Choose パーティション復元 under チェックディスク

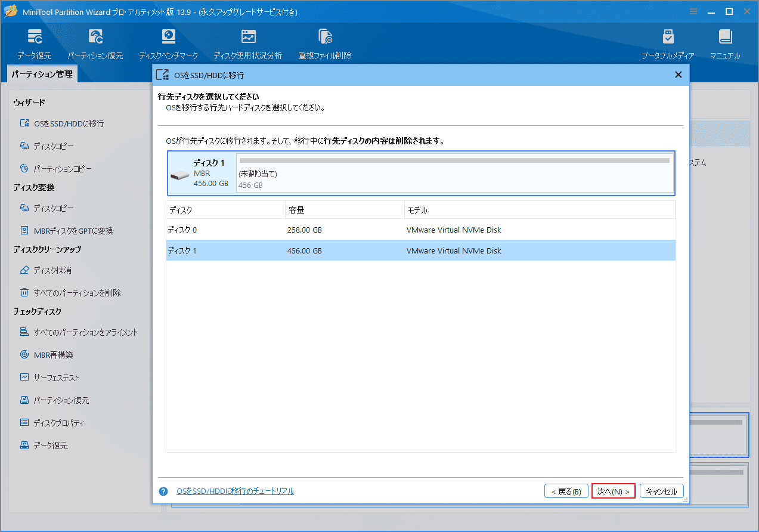55,400
